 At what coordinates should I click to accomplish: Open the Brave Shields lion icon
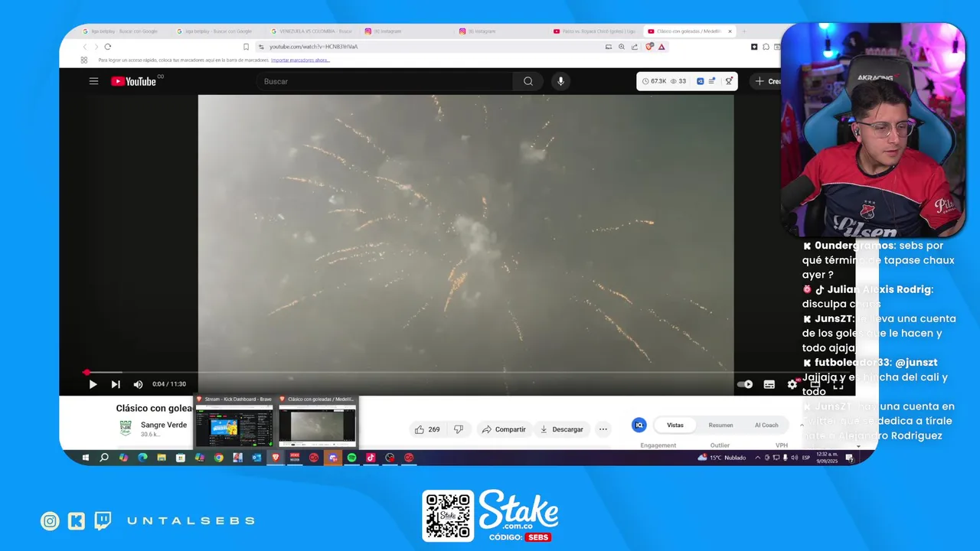(650, 47)
